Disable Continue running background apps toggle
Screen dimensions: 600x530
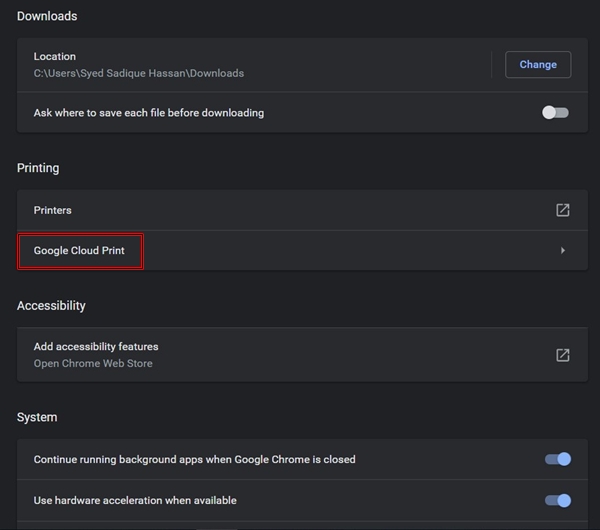point(558,459)
